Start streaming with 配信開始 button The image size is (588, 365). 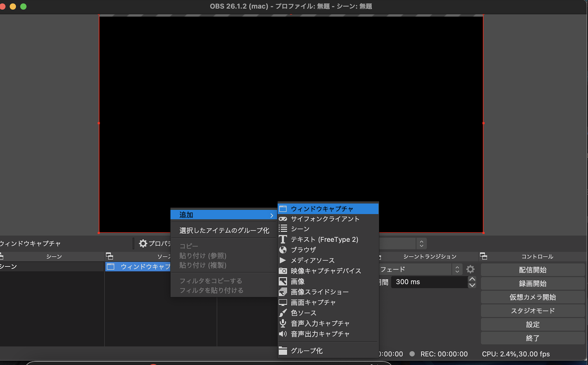pos(532,270)
